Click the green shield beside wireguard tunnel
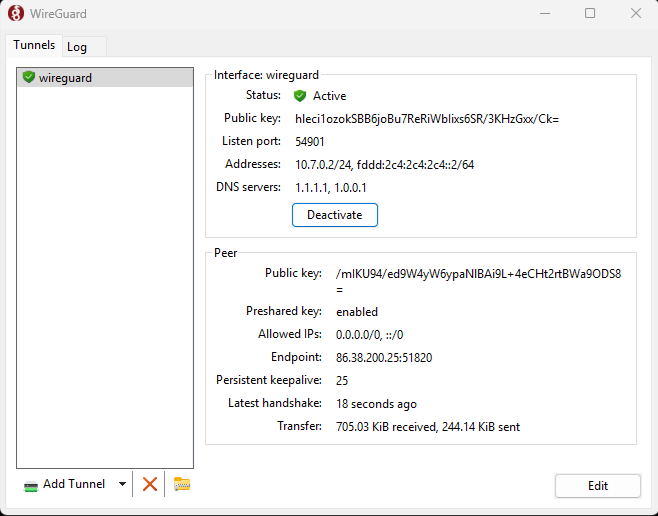The width and height of the screenshot is (658, 516). (29, 77)
